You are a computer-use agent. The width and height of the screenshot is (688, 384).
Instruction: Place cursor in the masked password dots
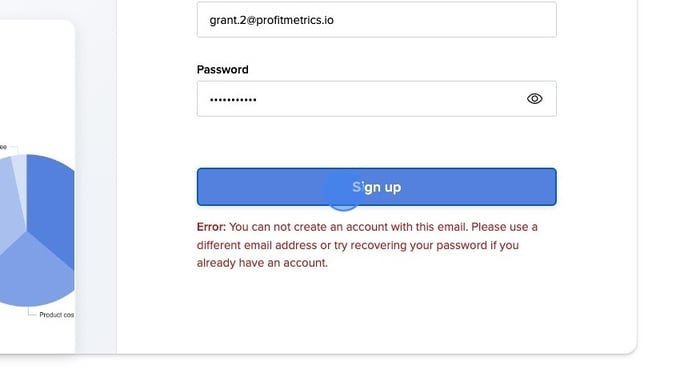coord(233,100)
